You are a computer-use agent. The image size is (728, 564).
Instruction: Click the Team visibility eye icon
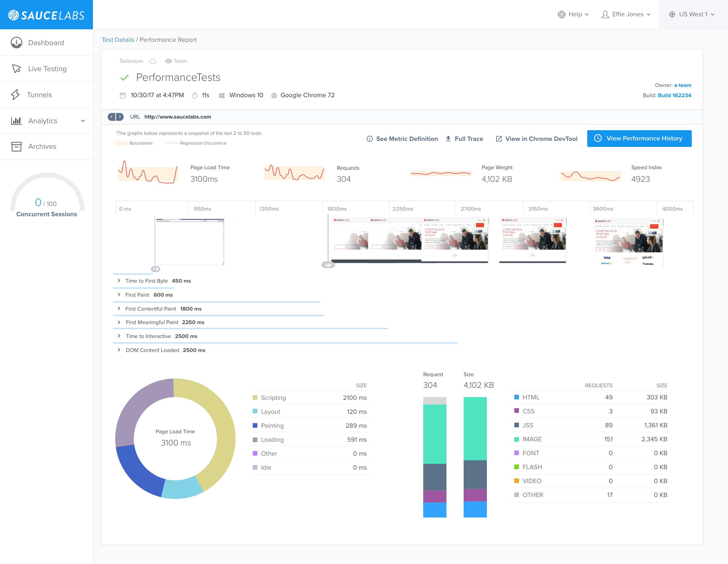[168, 61]
